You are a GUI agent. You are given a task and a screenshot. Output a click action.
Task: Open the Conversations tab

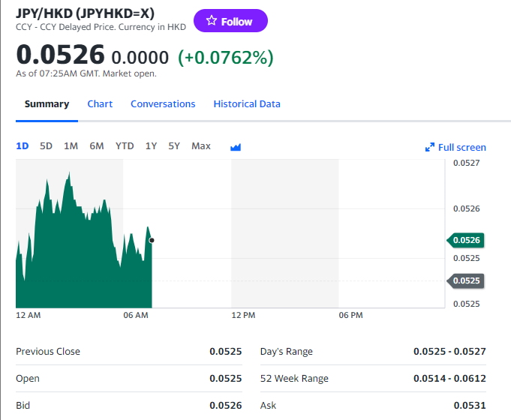(163, 104)
